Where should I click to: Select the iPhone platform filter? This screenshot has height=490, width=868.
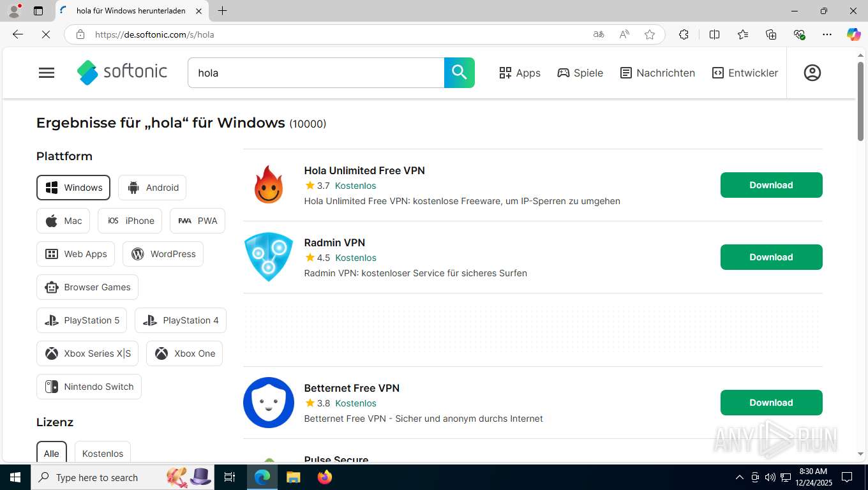pos(130,221)
